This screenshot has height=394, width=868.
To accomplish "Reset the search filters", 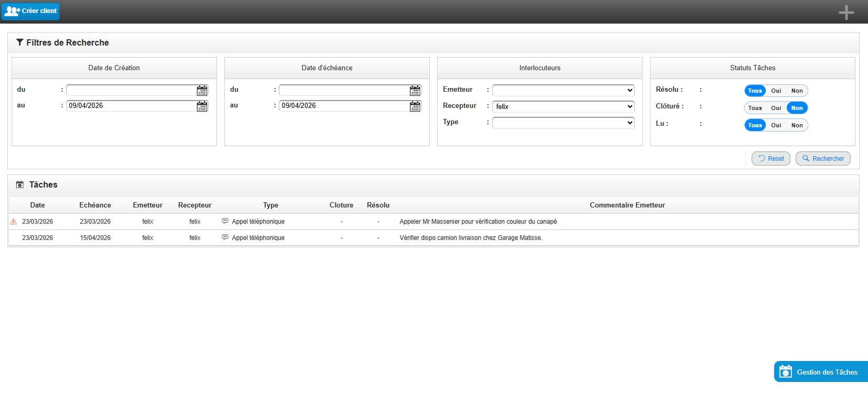I will coord(771,158).
